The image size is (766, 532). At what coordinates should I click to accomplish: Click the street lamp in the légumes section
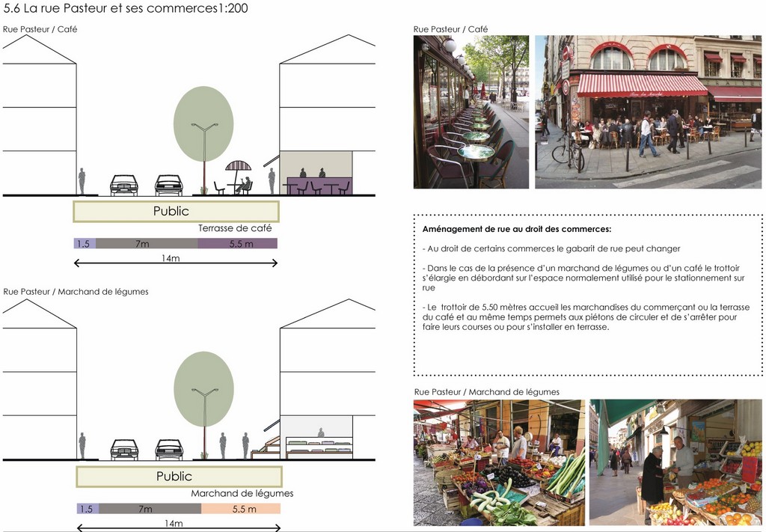(x=204, y=419)
